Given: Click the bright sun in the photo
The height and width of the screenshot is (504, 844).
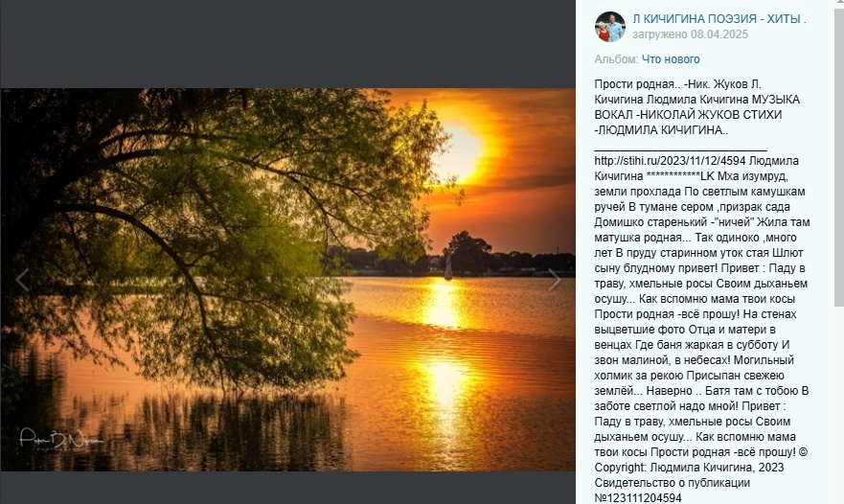Looking at the screenshot, I should (x=460, y=151).
